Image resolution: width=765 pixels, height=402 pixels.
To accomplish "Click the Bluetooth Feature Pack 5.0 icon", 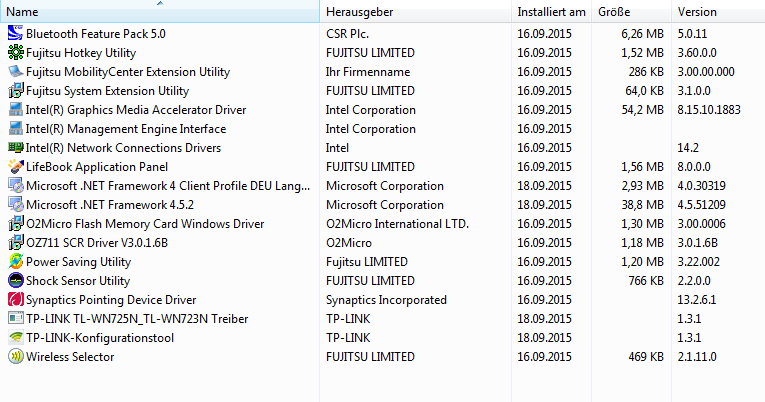I will [16, 33].
